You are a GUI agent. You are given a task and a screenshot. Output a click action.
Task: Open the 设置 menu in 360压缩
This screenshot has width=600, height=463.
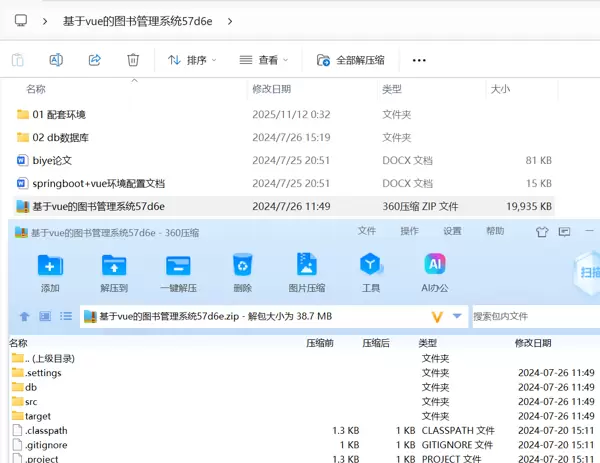pos(452,231)
